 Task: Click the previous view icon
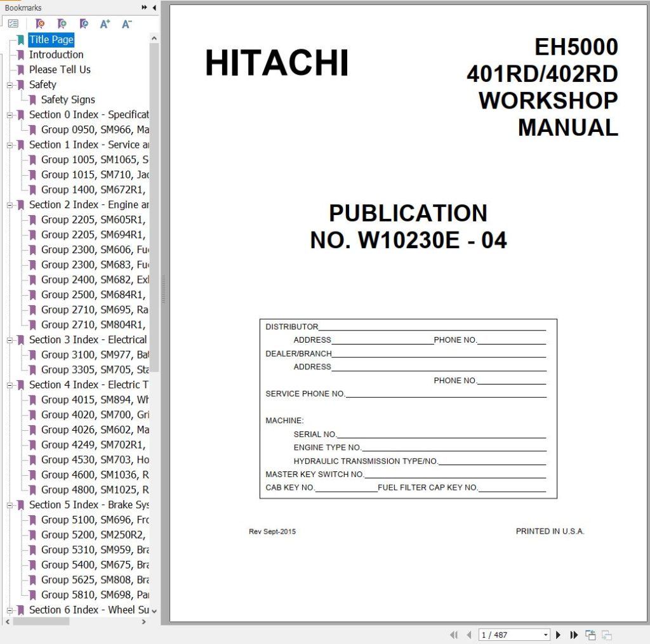(590, 634)
